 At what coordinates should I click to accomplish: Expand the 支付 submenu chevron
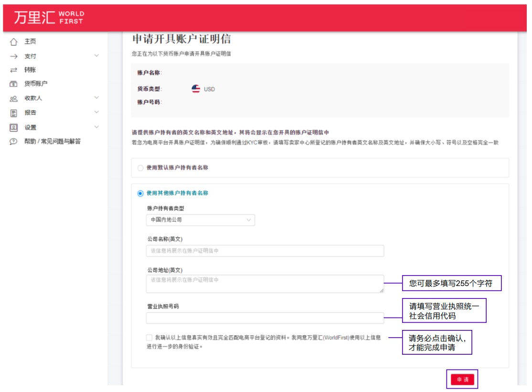click(x=96, y=55)
